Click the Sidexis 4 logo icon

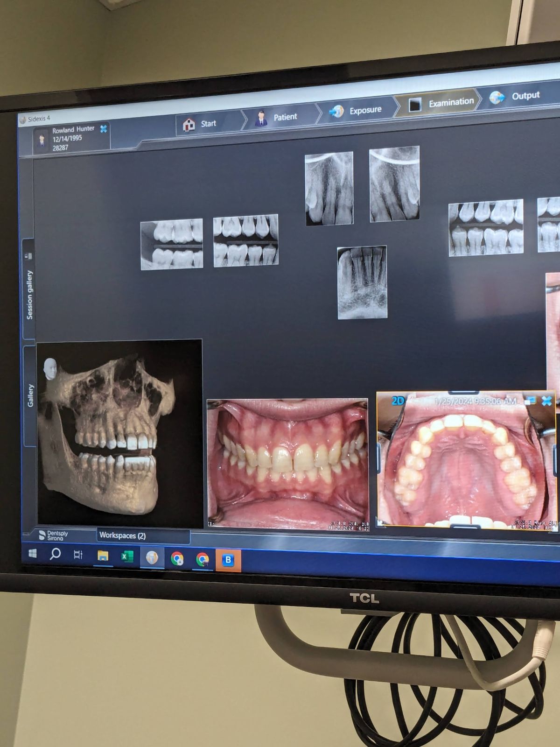pyautogui.click(x=23, y=120)
